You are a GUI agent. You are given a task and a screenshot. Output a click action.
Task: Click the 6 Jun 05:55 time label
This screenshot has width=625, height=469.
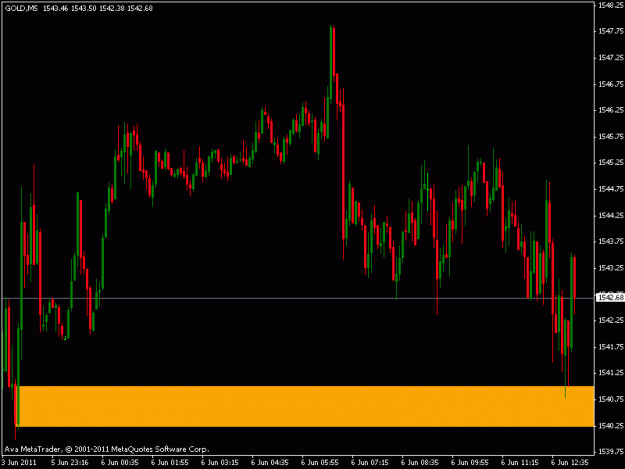(320, 463)
